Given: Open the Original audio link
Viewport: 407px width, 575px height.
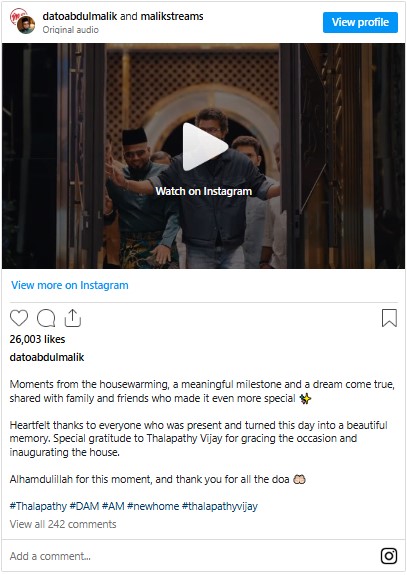Looking at the screenshot, I should [70, 30].
